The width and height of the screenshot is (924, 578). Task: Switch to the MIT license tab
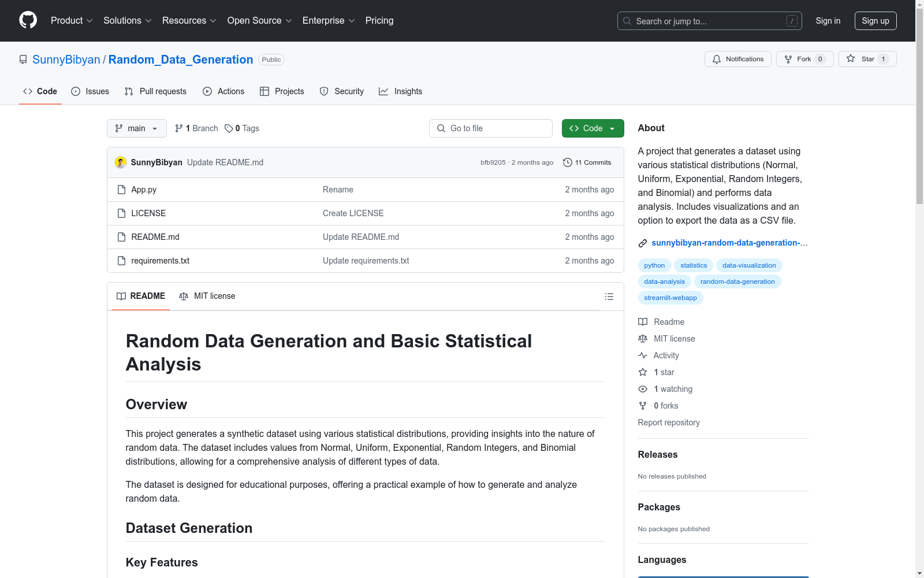tap(207, 296)
